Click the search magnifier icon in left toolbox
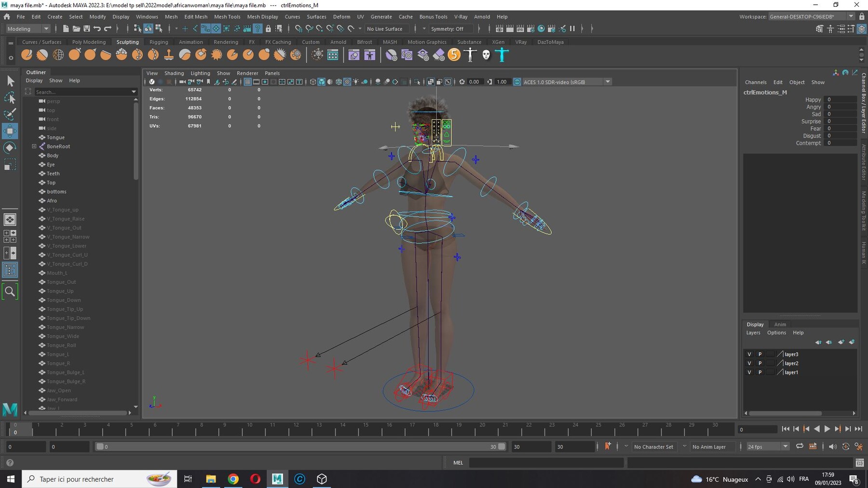 [10, 291]
